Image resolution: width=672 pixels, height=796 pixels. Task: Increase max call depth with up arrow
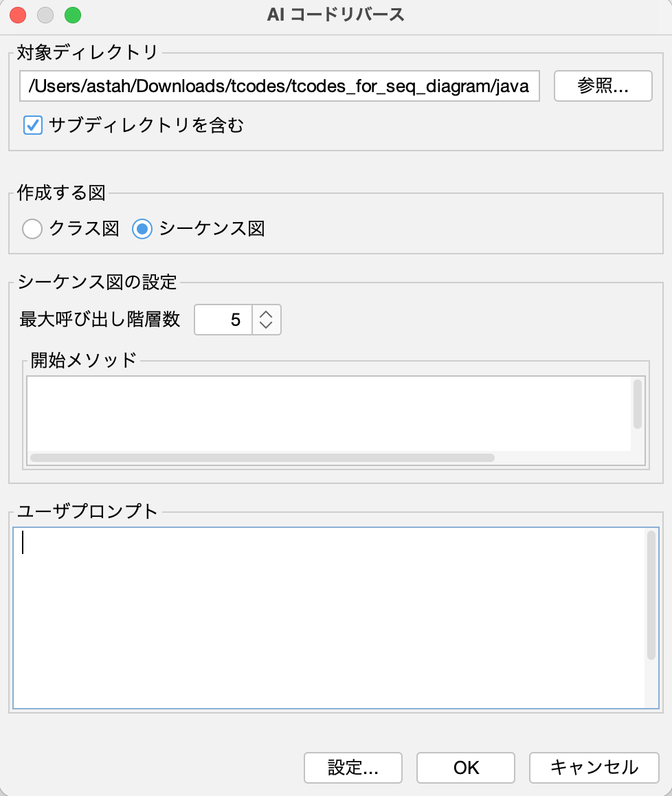coord(267,313)
